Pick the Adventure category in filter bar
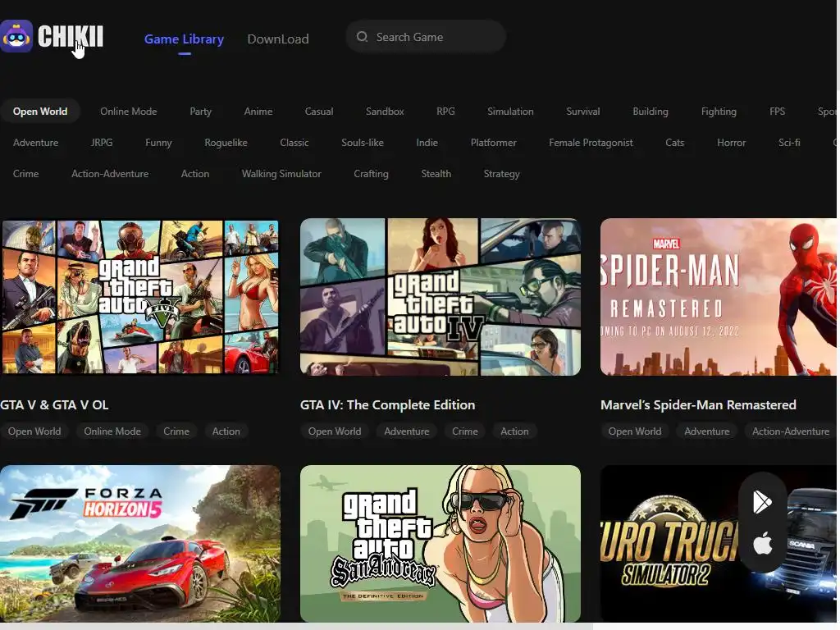 [x=35, y=143]
